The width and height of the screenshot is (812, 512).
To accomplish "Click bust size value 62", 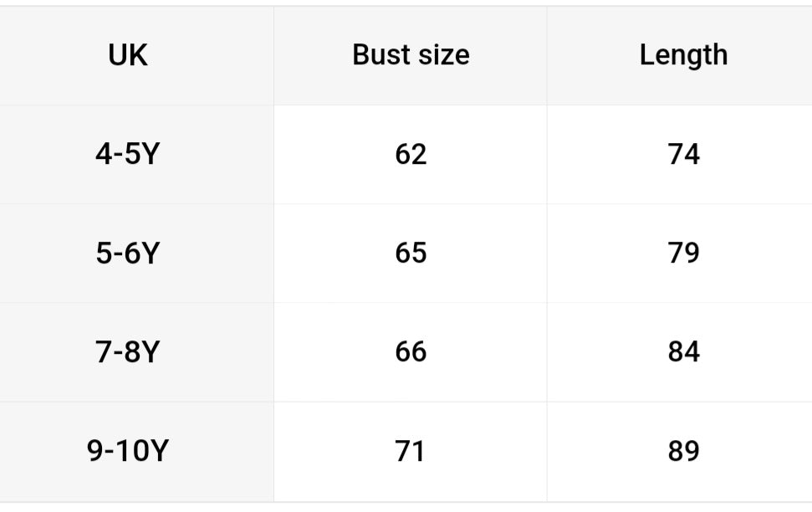I will point(411,154).
